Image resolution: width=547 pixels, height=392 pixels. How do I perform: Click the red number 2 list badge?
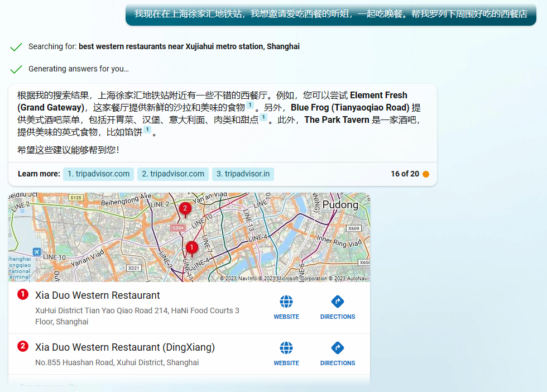click(x=23, y=346)
